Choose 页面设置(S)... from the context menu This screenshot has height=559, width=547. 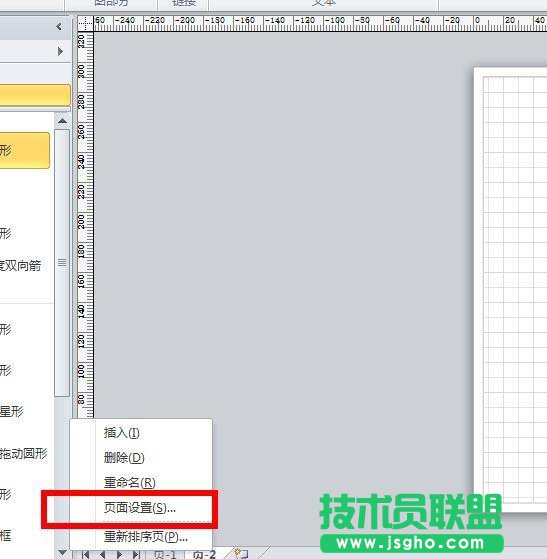(x=140, y=508)
